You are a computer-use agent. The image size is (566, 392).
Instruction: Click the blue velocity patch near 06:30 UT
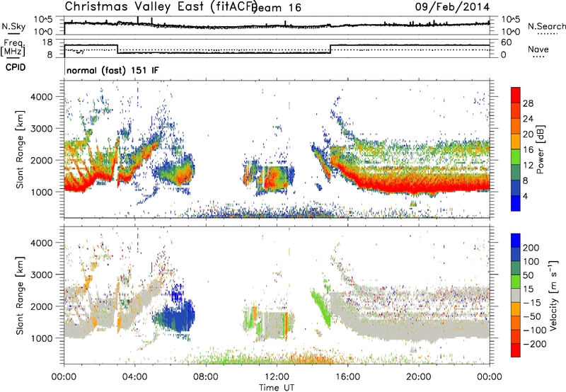coord(178,315)
